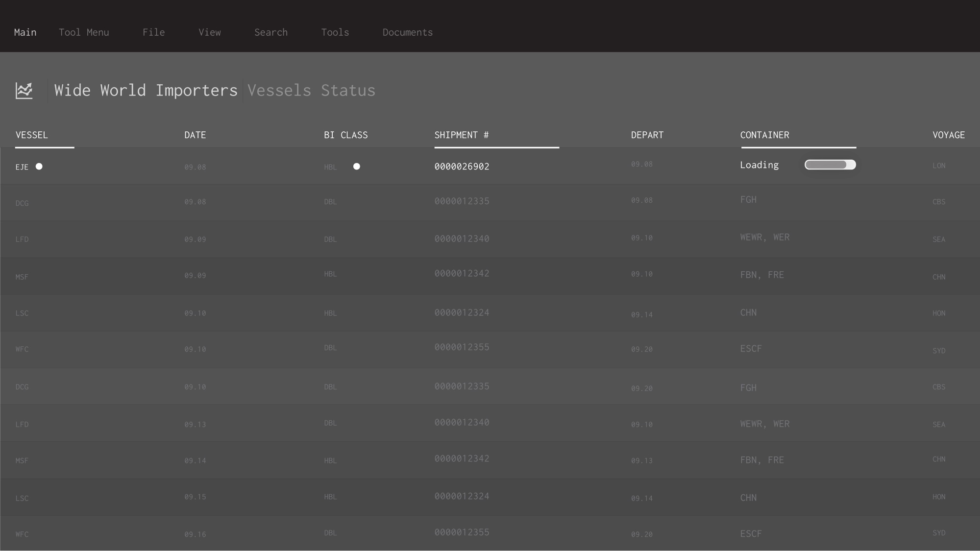
Task: Click the dot beside HBL class
Action: 357,167
